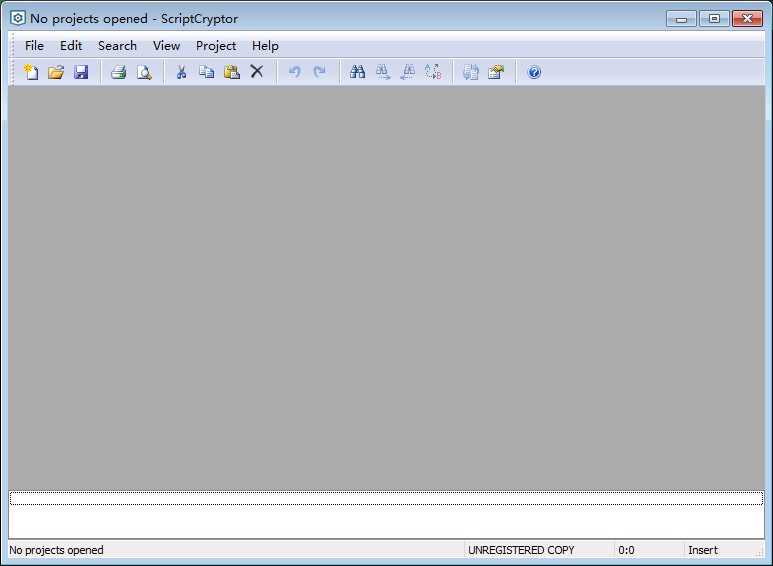The height and width of the screenshot is (566, 773).
Task: Click "UNREGISTERED COPY" in the status bar
Action: coord(521,550)
